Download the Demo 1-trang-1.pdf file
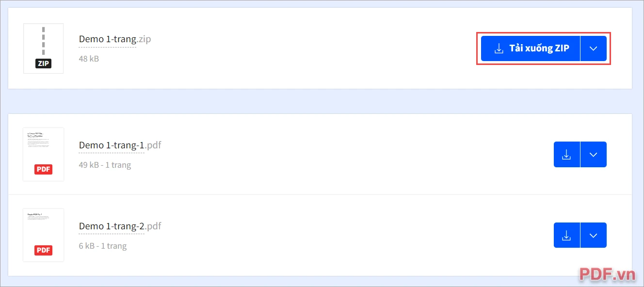This screenshot has height=287, width=644. [x=566, y=155]
